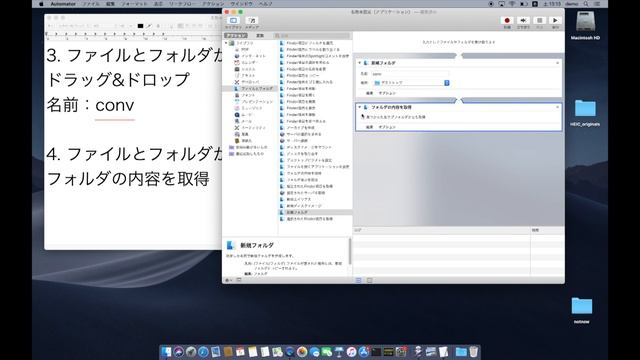The height and width of the screenshot is (360, 640).
Task: Click 結果 under フォルダの内容を取得 action
Action: [x=369, y=127]
